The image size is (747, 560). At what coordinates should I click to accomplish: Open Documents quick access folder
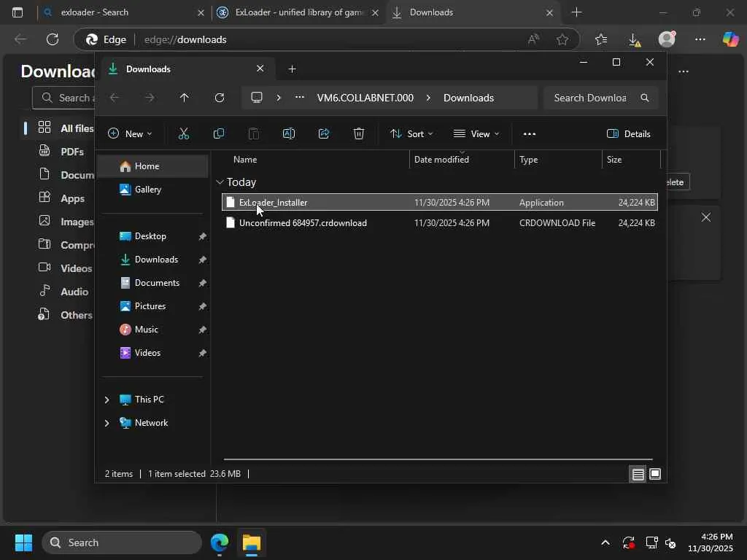[153, 283]
